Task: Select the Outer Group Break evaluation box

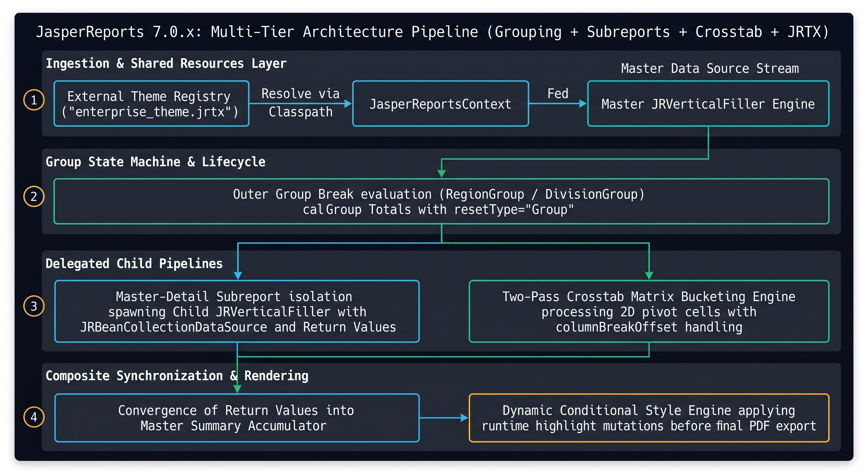Action: point(441,201)
